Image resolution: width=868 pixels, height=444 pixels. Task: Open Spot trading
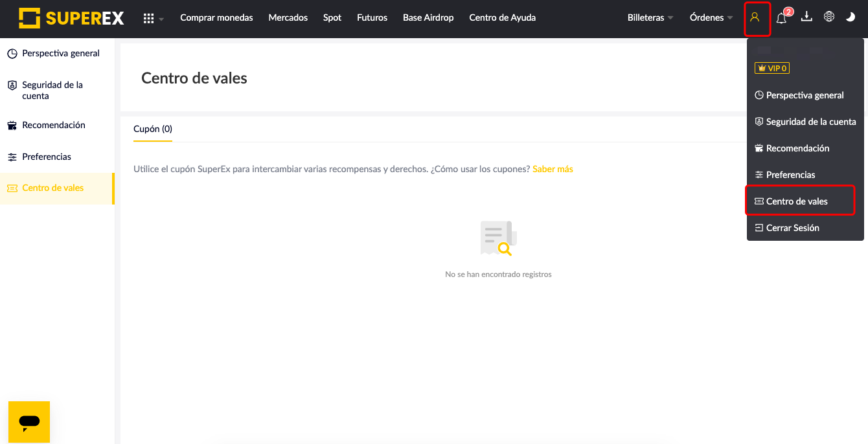tap(332, 17)
